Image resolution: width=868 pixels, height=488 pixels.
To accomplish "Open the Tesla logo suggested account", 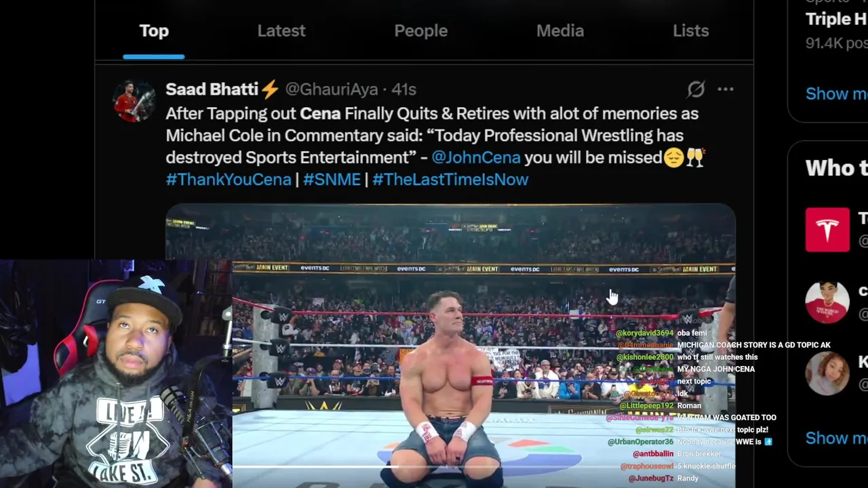I will [827, 230].
